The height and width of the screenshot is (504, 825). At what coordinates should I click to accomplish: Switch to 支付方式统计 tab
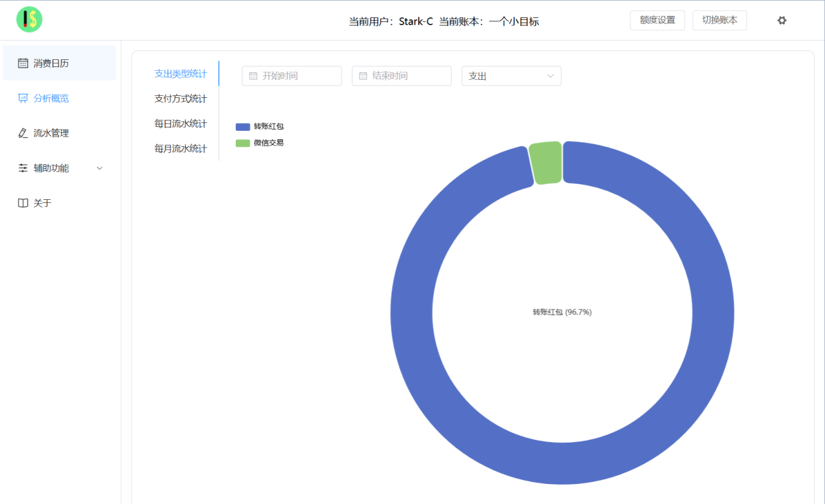180,99
